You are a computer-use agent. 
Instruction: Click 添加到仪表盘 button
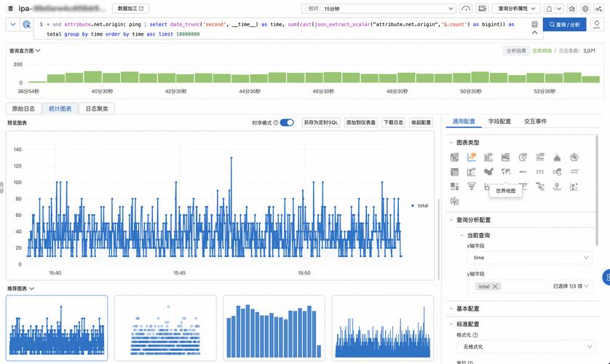tap(361, 123)
